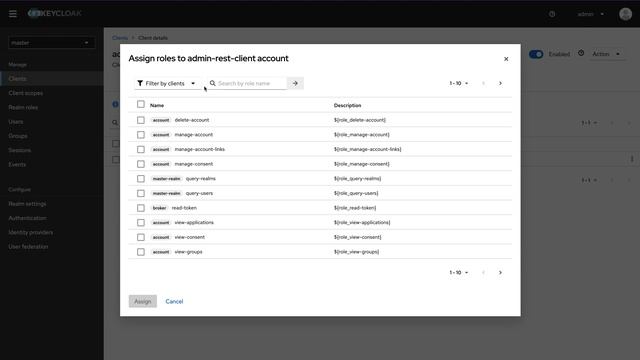
Task: Click the broker client label
Action: (160, 208)
